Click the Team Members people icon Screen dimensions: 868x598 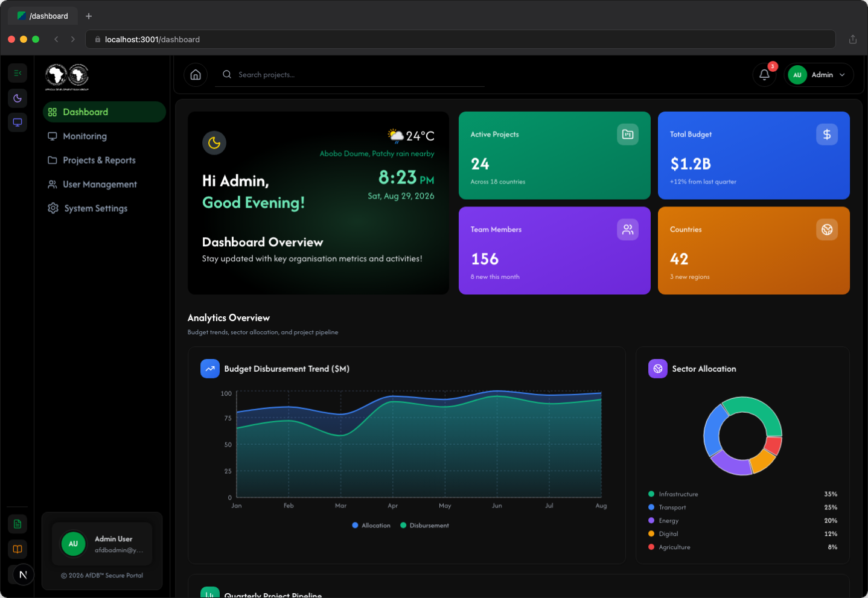[628, 229]
